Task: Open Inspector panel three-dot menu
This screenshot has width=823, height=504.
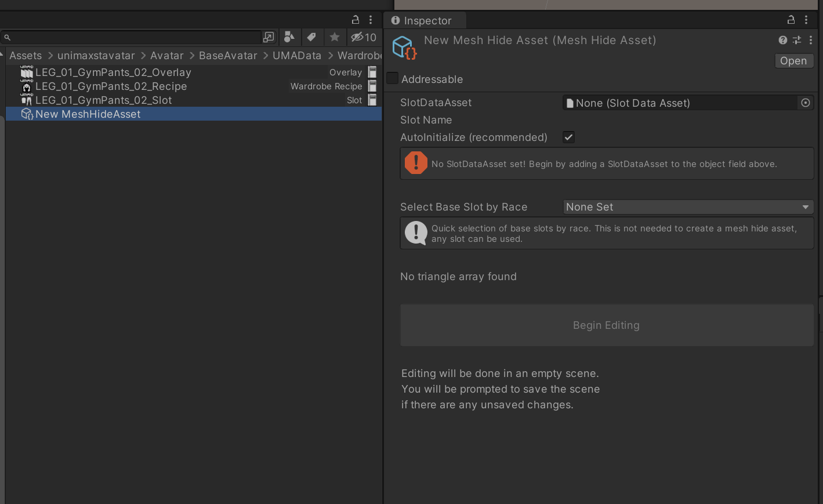Action: tap(806, 20)
